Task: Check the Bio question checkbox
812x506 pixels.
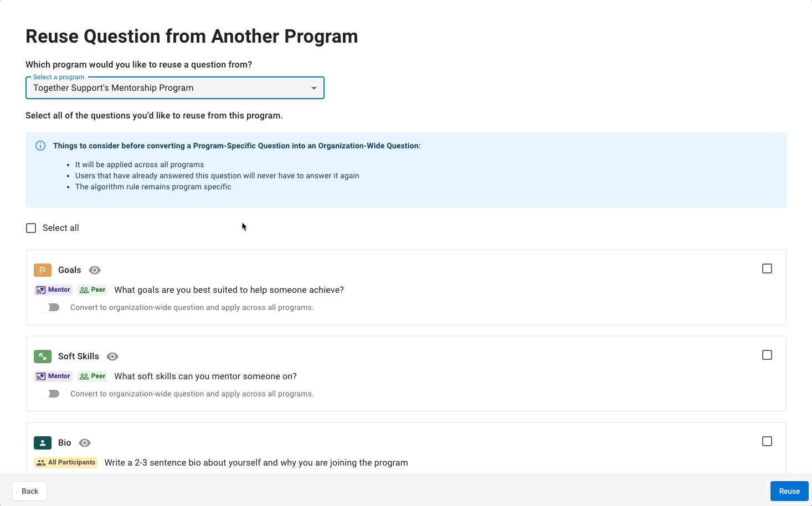Action: click(767, 441)
